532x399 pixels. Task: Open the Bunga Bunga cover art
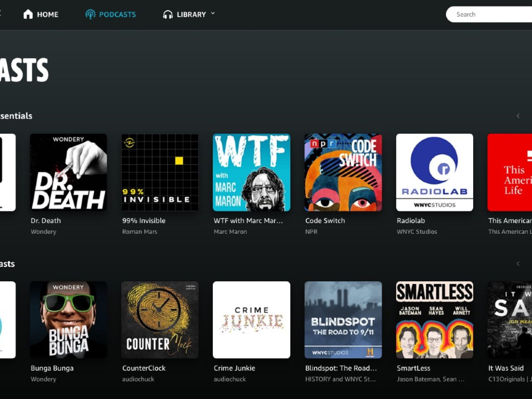[68, 320]
